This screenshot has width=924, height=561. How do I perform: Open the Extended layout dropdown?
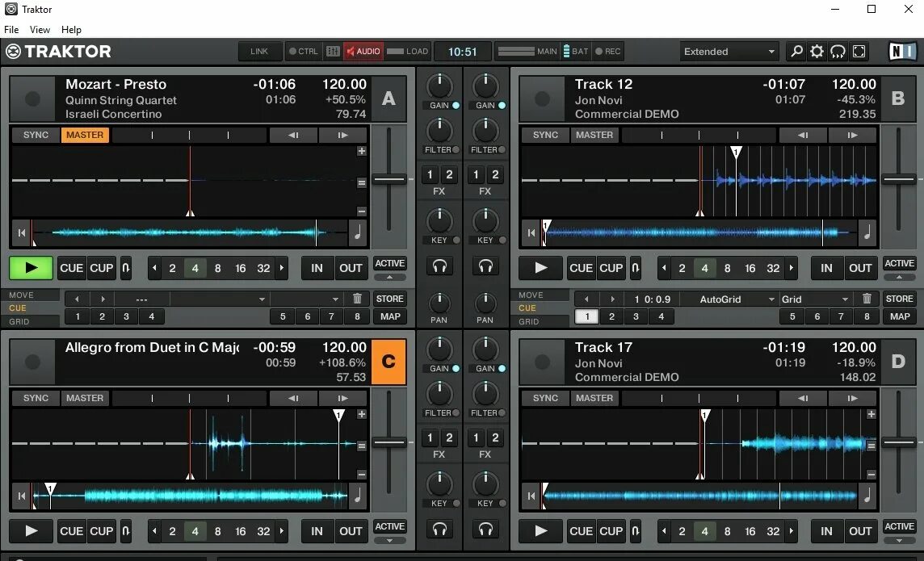[x=729, y=52]
